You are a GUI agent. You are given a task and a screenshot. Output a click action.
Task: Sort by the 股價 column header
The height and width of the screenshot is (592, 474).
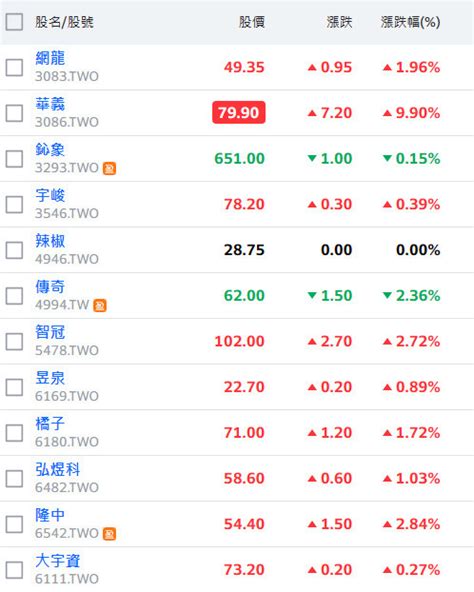pos(252,22)
